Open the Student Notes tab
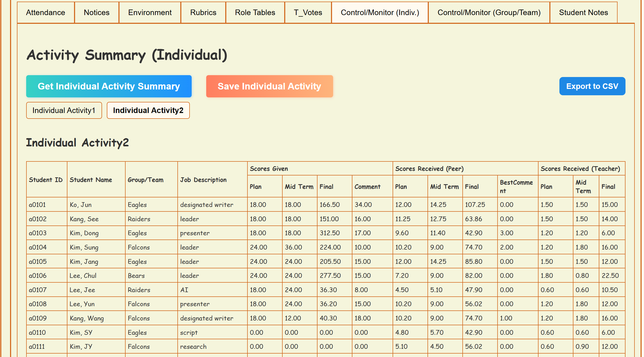 pos(583,12)
